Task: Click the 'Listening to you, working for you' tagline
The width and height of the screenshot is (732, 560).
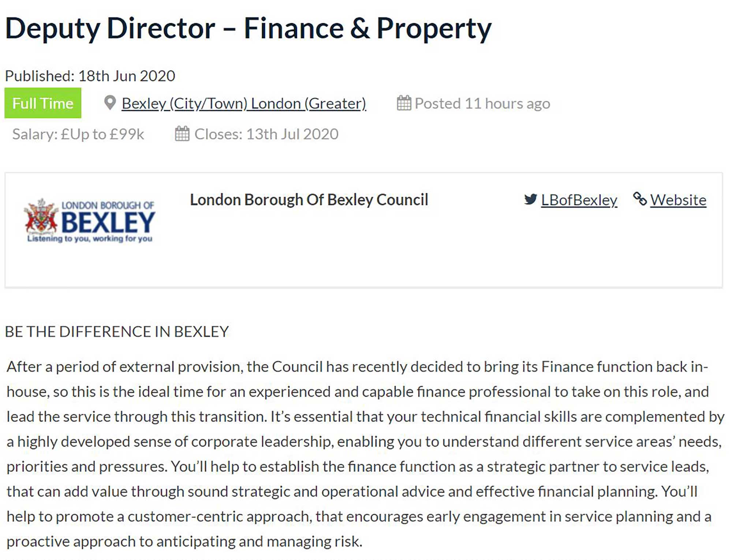Action: click(x=90, y=239)
